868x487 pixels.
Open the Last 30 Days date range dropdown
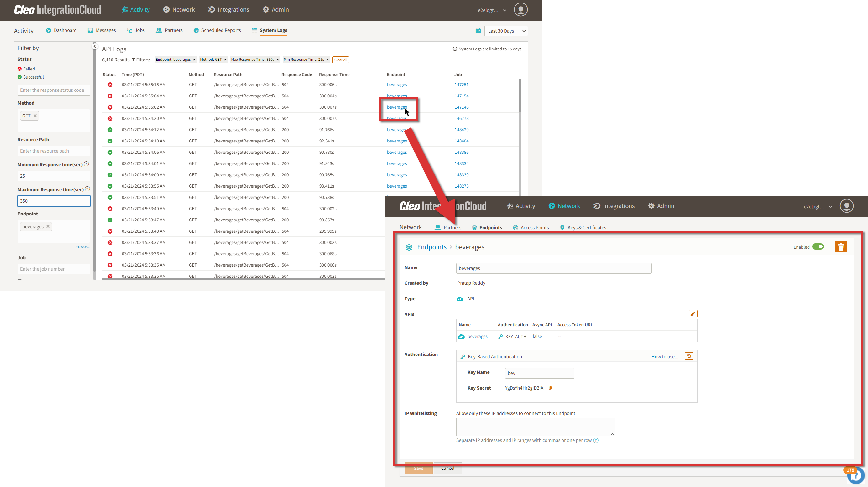[x=506, y=31]
